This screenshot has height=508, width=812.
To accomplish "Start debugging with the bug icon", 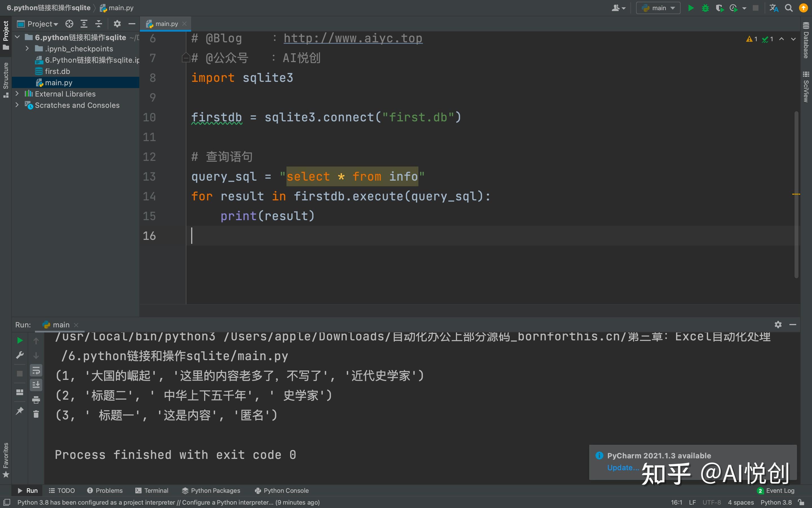I will (x=705, y=8).
